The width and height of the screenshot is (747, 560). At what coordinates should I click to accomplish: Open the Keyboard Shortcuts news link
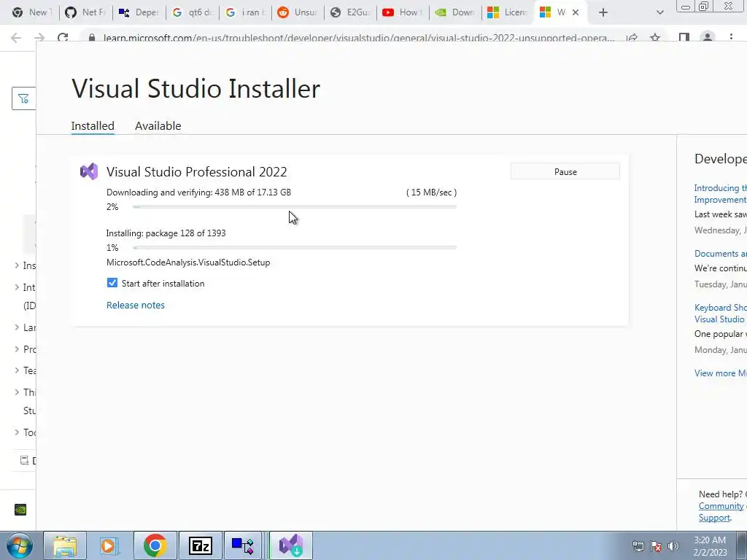720,314
